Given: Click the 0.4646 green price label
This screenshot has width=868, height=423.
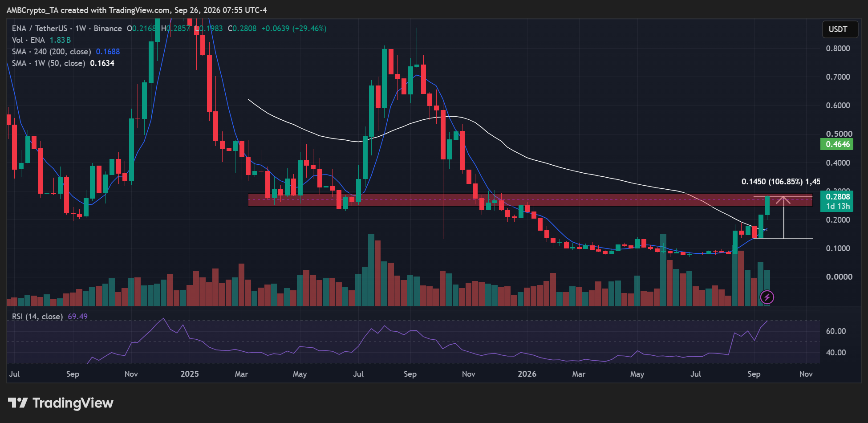Looking at the screenshot, I should [x=837, y=144].
